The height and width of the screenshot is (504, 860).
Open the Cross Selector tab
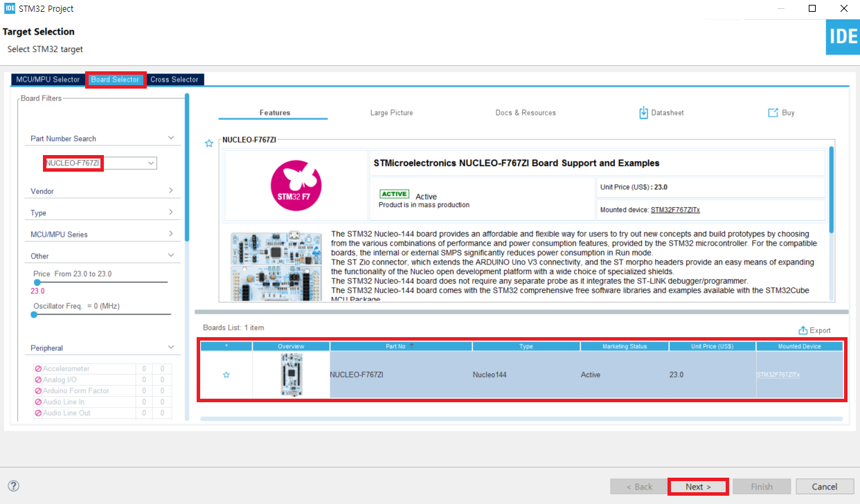[174, 80]
